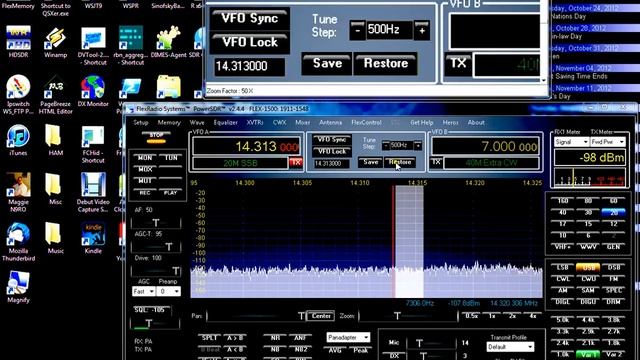Adjust the Zoom slider

(408, 316)
